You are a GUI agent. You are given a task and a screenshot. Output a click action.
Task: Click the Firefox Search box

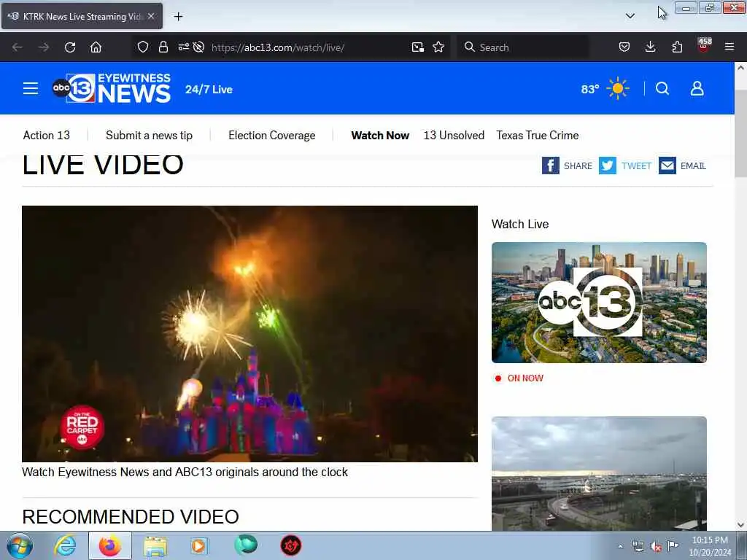(x=522, y=47)
